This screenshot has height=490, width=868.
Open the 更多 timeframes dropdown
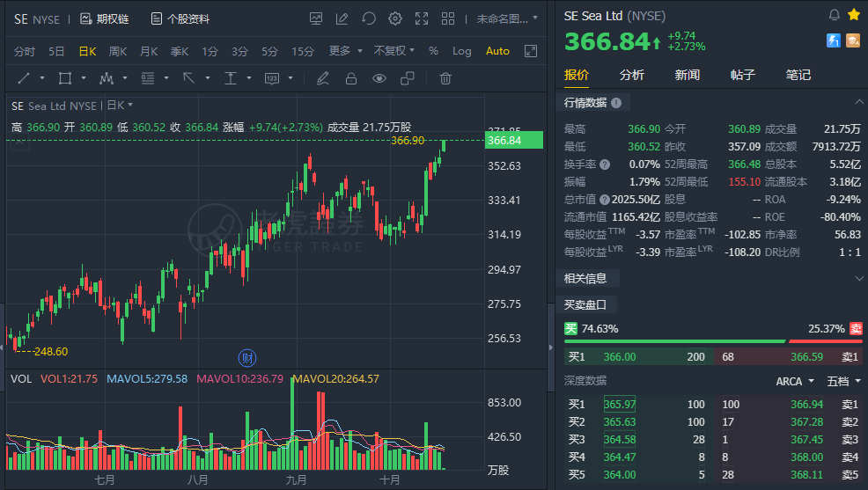pyautogui.click(x=345, y=51)
